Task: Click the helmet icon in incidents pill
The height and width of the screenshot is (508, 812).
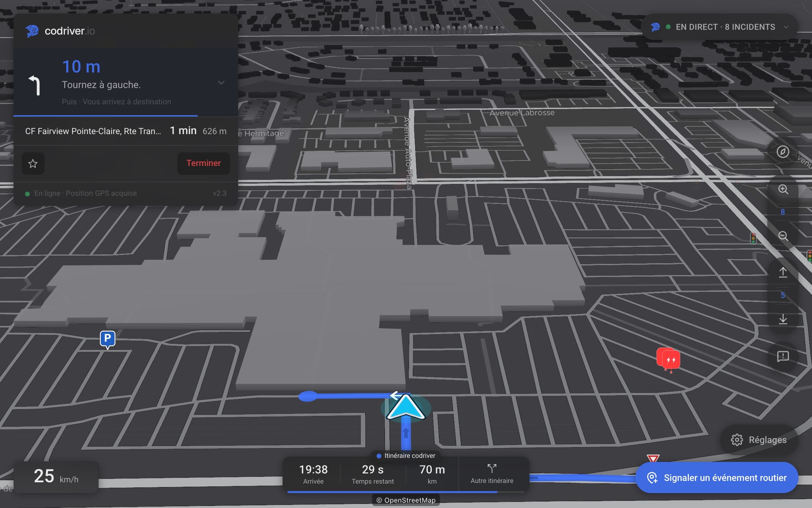Action: (x=655, y=27)
